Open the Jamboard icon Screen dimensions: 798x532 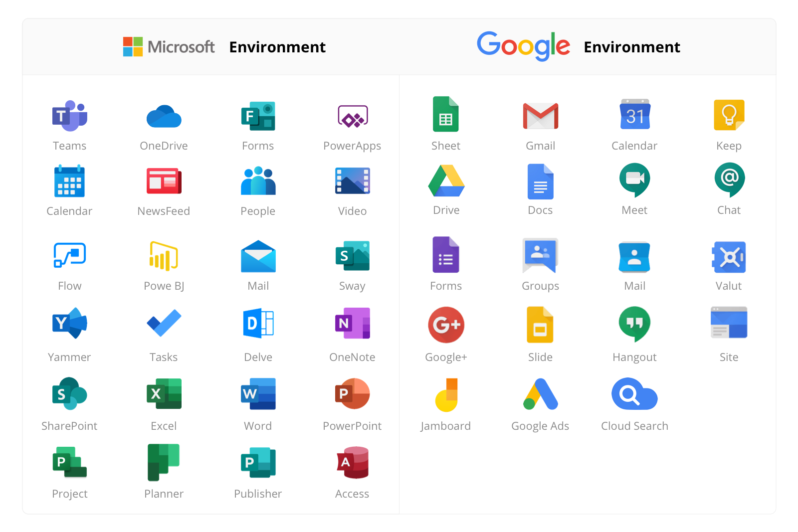tap(446, 395)
